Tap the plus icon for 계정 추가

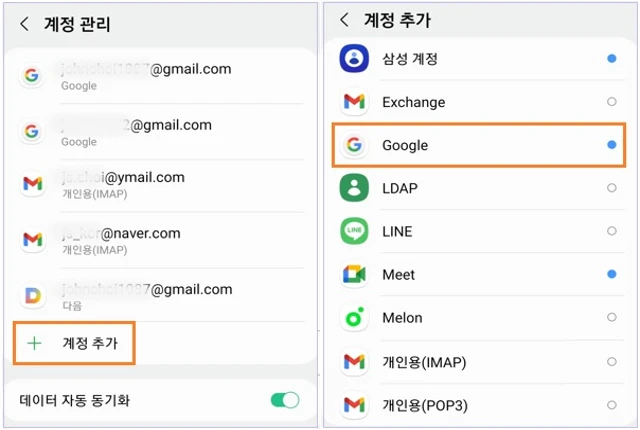34,343
